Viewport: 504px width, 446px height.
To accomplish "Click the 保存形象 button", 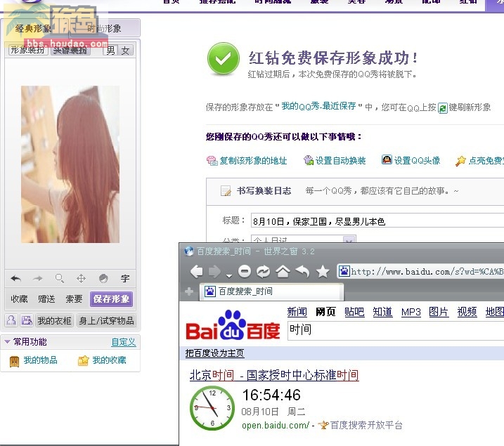I will [x=111, y=299].
